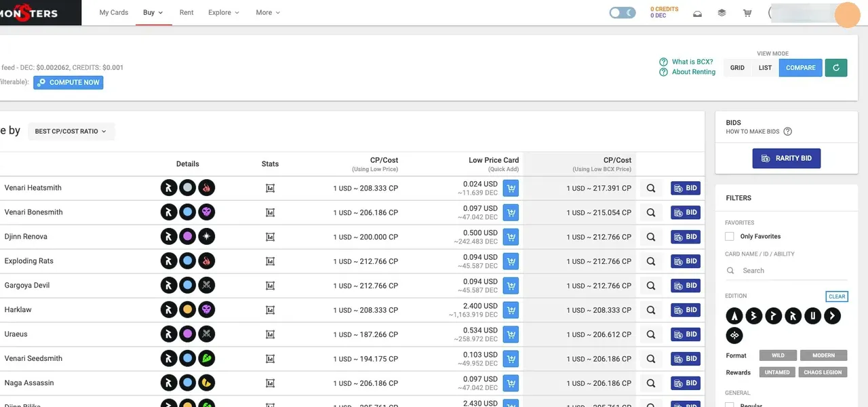View stats icon for Uraeus
The image size is (868, 407).
(x=270, y=334)
